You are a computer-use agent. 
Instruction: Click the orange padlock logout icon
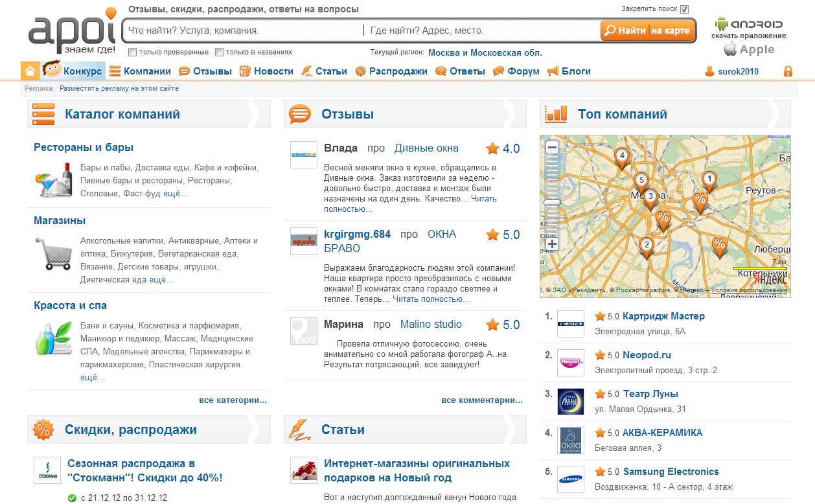[x=788, y=71]
